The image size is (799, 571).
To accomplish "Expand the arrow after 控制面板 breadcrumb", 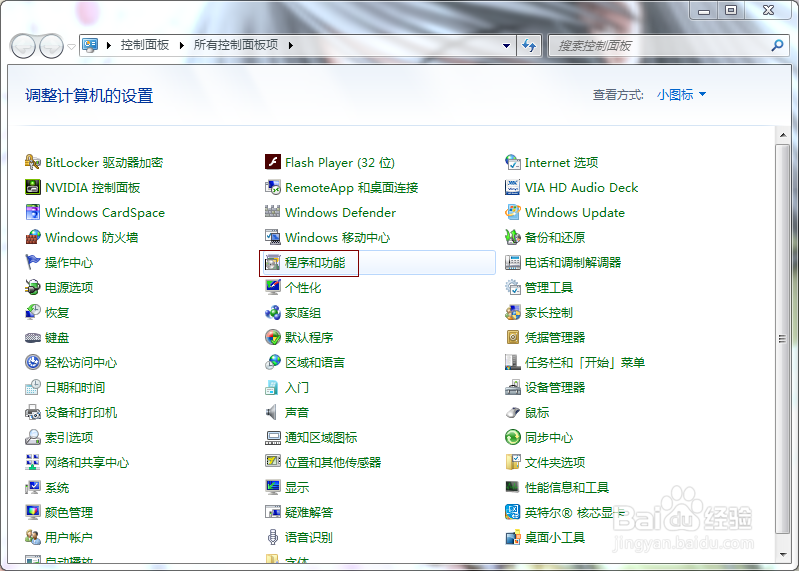I will click(x=181, y=45).
